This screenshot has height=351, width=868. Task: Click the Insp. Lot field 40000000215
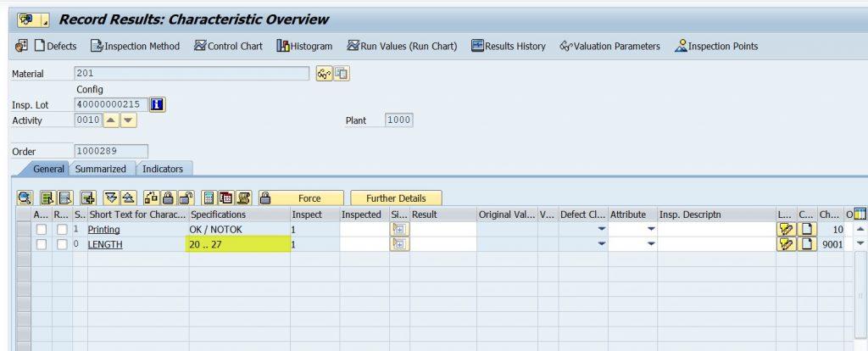(111, 104)
